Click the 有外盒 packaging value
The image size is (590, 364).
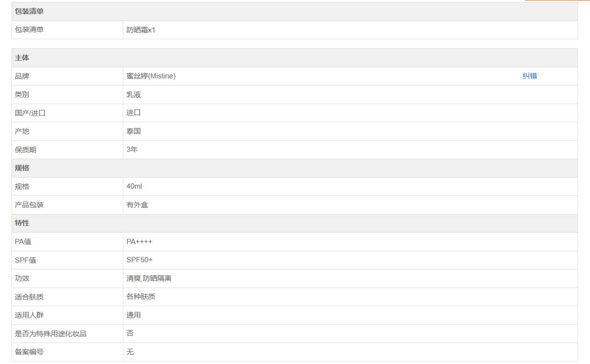click(137, 205)
